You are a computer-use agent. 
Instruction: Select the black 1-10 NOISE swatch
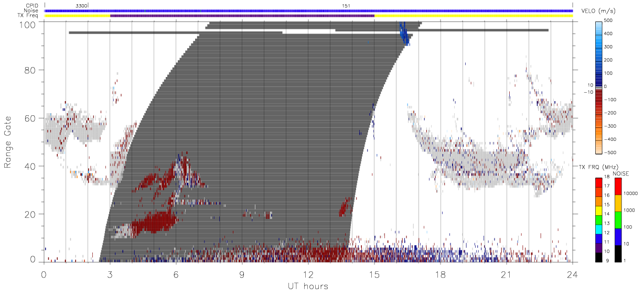[618, 252]
